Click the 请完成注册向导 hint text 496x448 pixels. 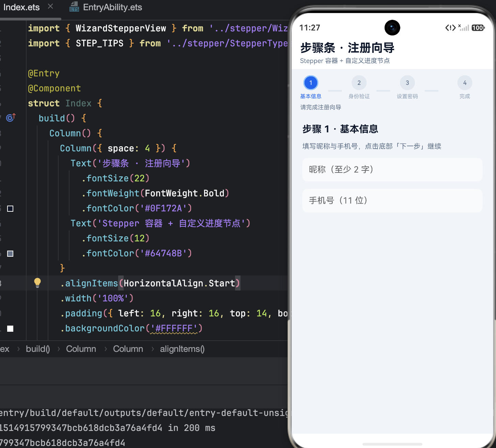[321, 107]
